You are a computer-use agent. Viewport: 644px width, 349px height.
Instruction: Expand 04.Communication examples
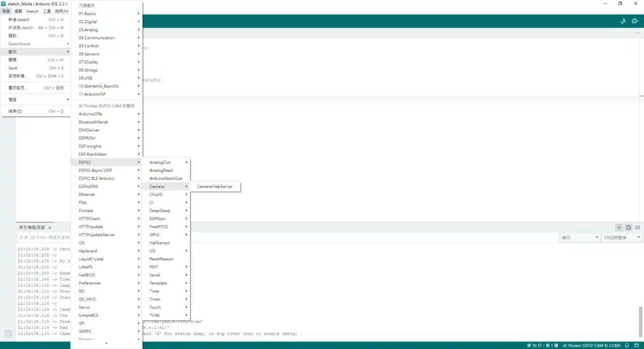[x=107, y=38]
